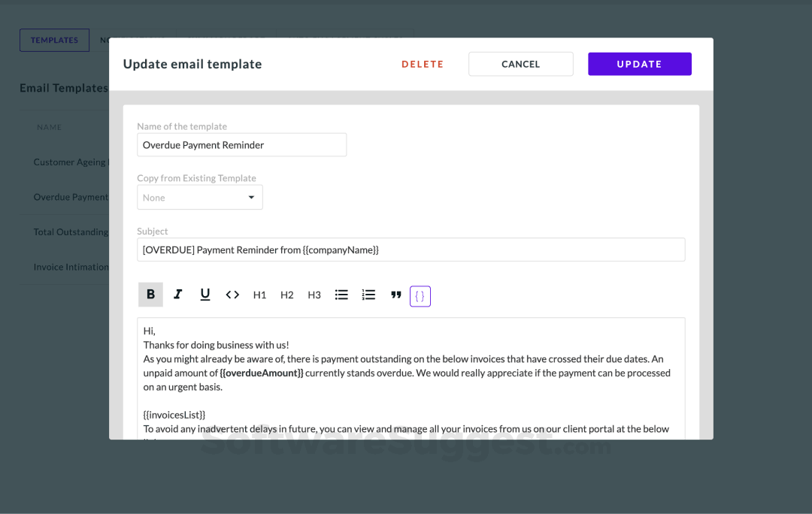Apply Heading 1 style
The width and height of the screenshot is (812, 514).
259,295
